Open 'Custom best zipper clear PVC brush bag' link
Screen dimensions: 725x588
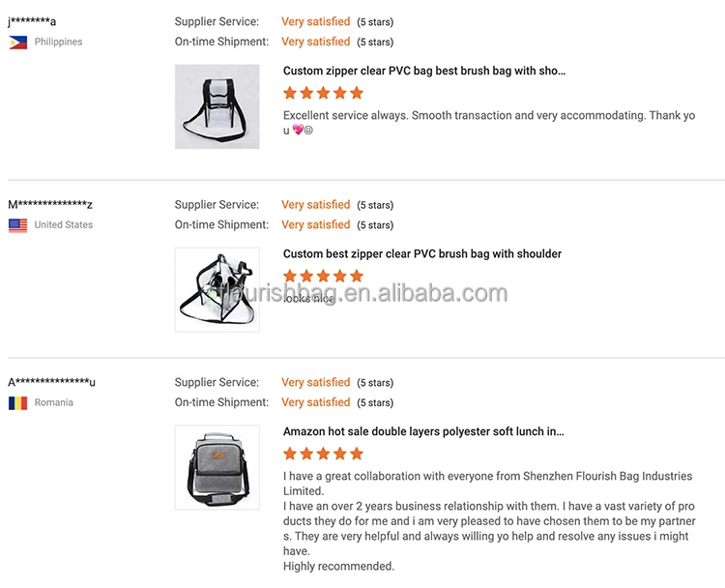421,253
